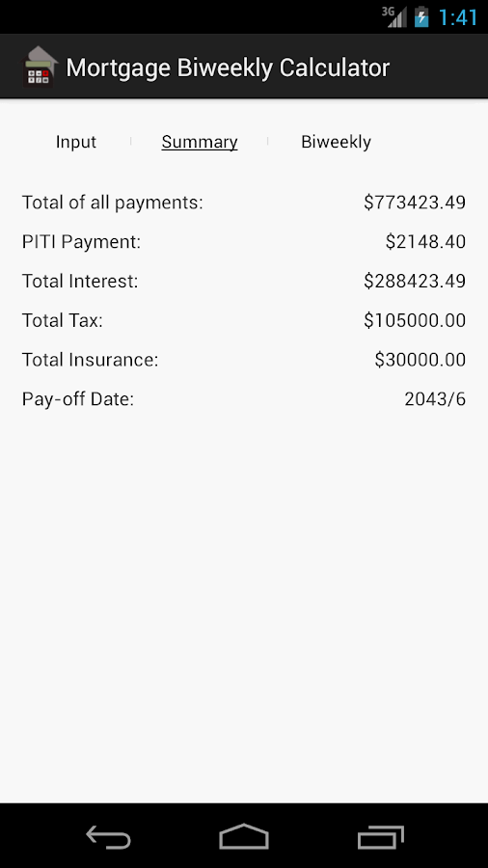Switch to the Input tab

click(x=76, y=142)
